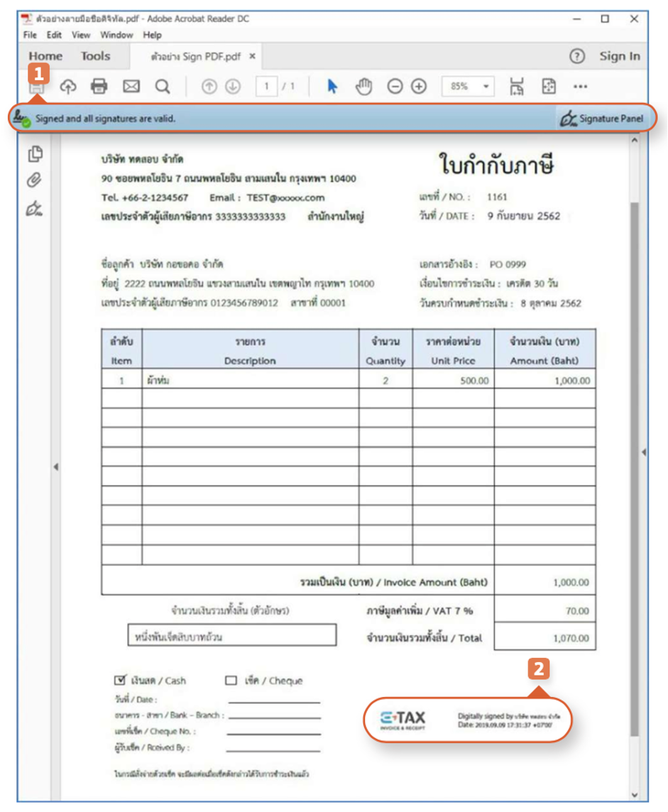Screen dimensions: 668x812
Task: Click the zoom out minus icon
Action: pos(395,87)
